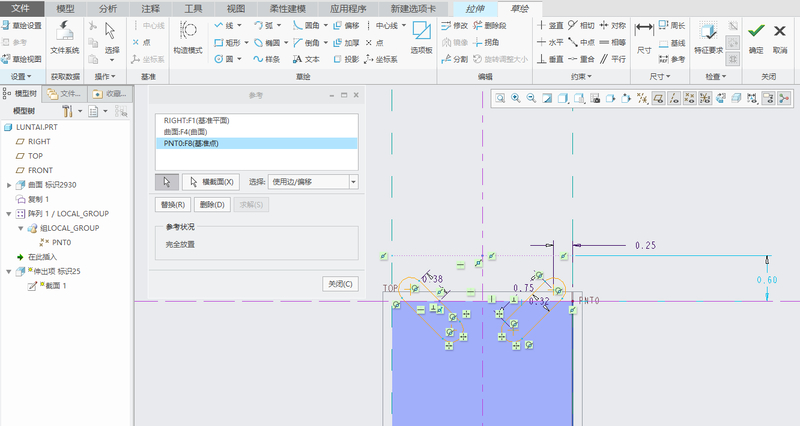
Task: Select the 椭圆 ellipse tool
Action: click(267, 42)
